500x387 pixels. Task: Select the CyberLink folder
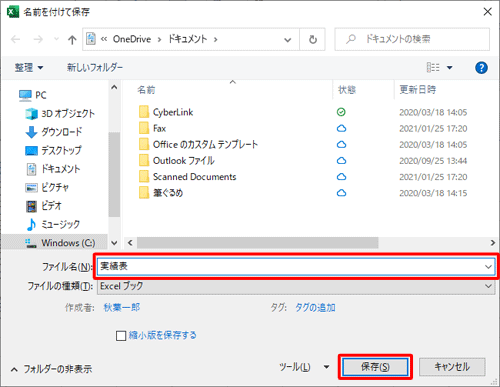point(166,112)
